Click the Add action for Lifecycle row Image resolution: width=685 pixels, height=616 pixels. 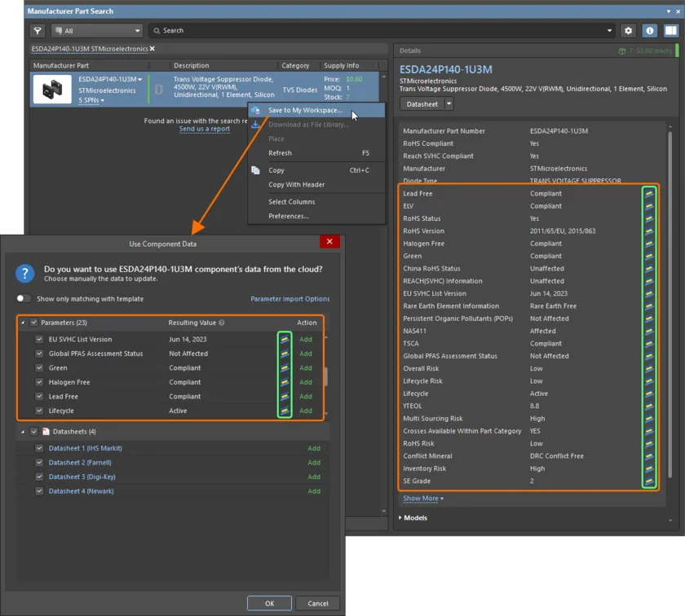click(306, 411)
